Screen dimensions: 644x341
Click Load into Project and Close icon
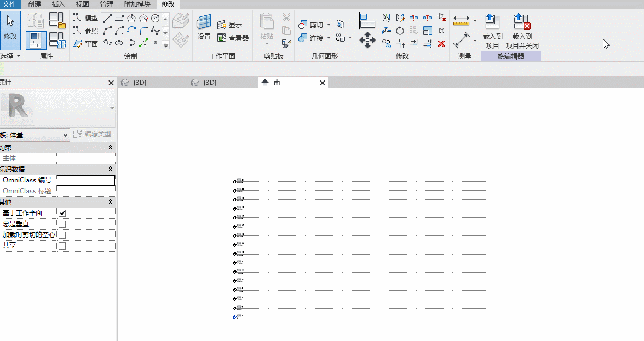522,31
